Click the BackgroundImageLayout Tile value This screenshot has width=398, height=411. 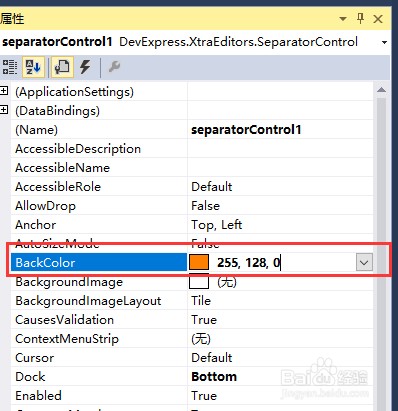(201, 301)
